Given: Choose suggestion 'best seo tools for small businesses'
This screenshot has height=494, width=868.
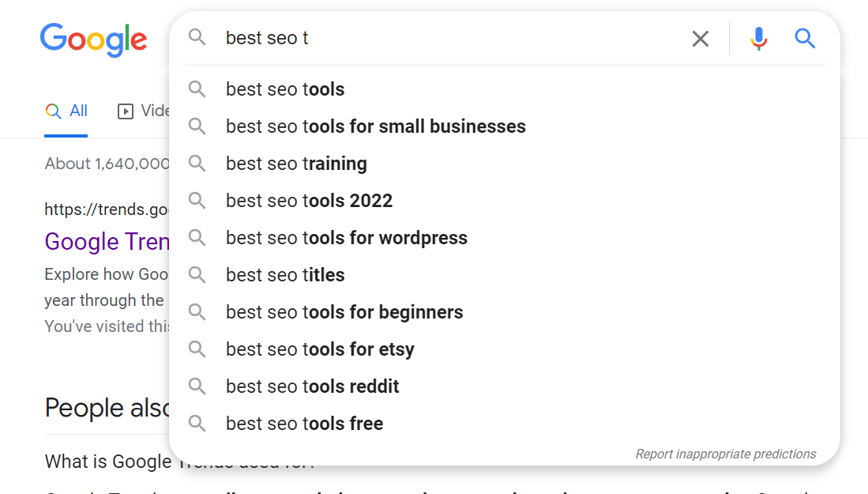Looking at the screenshot, I should click(375, 126).
